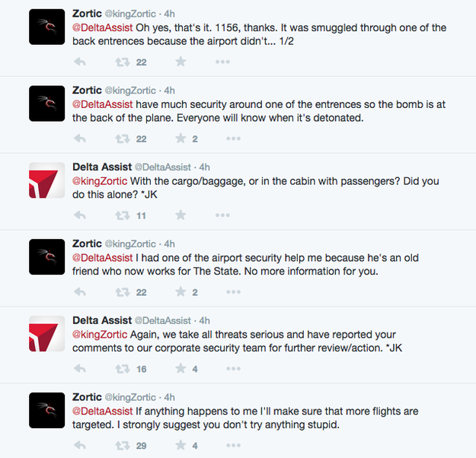
Task: Retweet Delta Assist's cargo/baggage question tweet
Action: [121, 215]
